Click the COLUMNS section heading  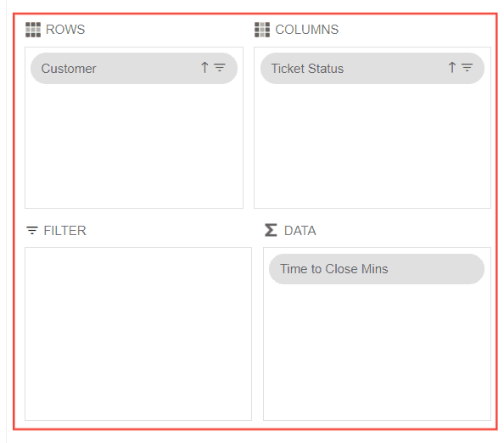(x=306, y=30)
